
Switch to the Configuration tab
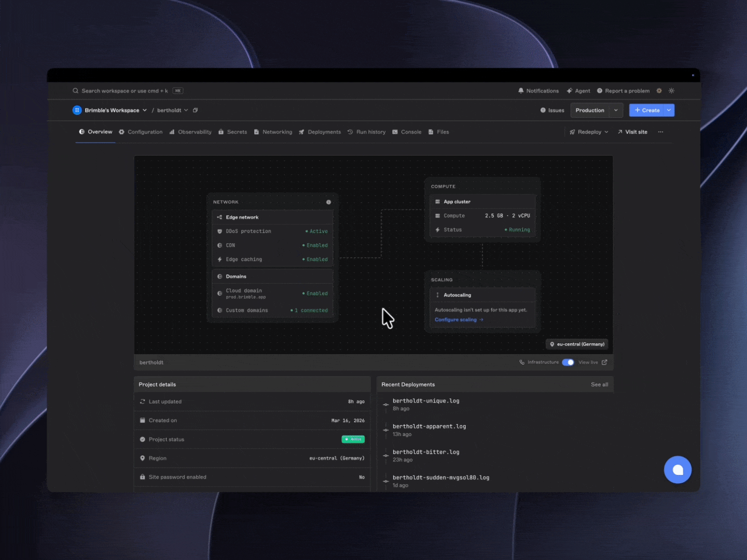(141, 132)
